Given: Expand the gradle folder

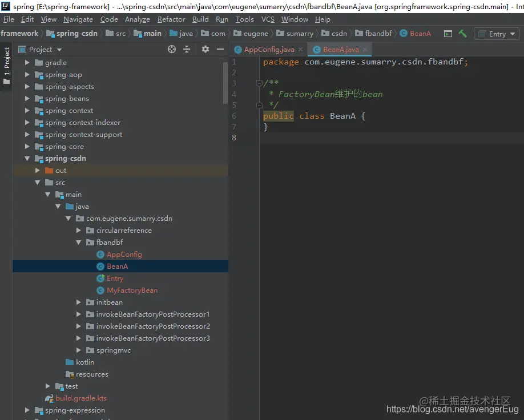Looking at the screenshot, I should pos(27,62).
